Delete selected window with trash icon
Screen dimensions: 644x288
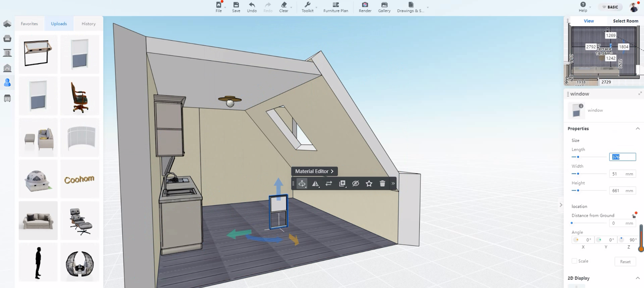382,183
